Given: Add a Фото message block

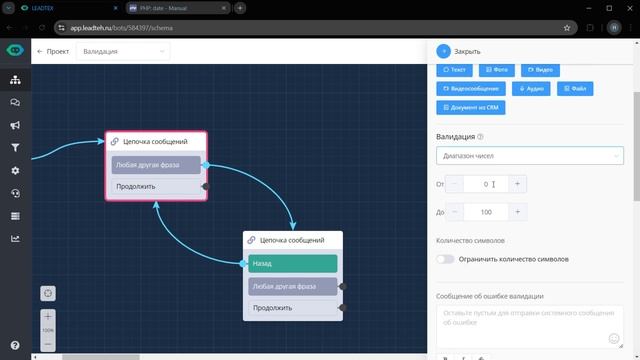Looking at the screenshot, I should (x=497, y=70).
